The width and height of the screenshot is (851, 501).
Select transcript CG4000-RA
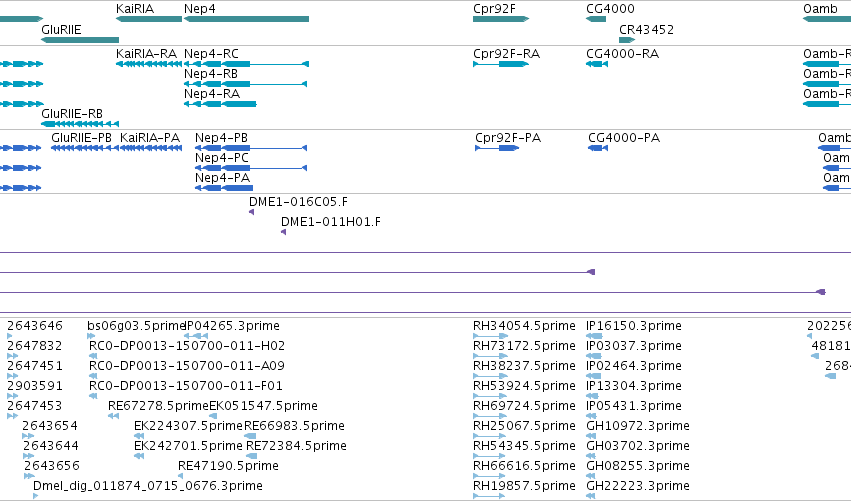(597, 64)
